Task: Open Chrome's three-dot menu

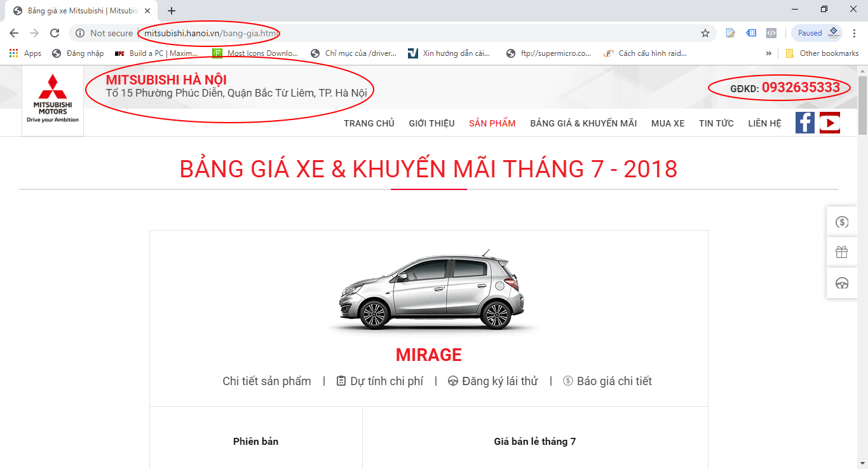Action: [x=855, y=33]
